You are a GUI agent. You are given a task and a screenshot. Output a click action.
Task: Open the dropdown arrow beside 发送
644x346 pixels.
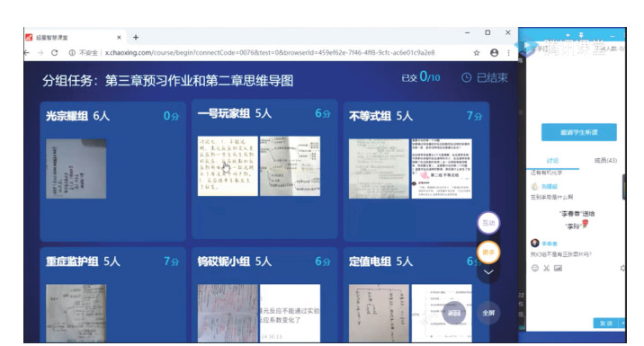pyautogui.click(x=623, y=324)
